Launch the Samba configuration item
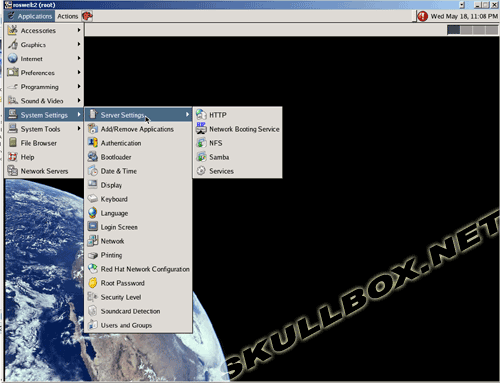This screenshot has width=500, height=383. tap(237, 157)
